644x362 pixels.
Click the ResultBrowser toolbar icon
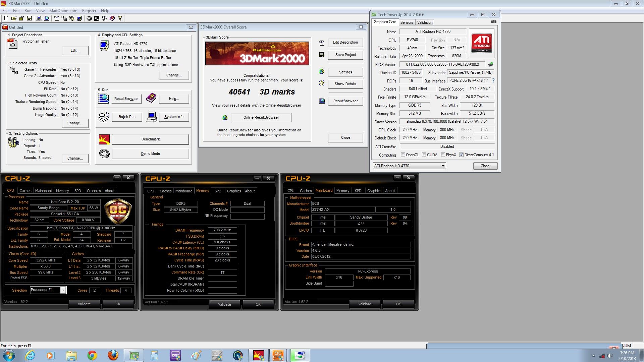point(47,18)
